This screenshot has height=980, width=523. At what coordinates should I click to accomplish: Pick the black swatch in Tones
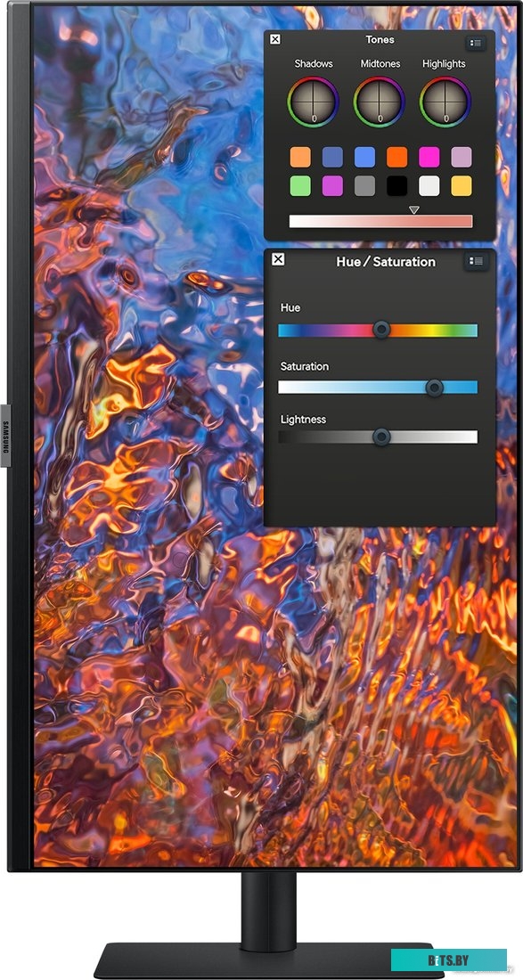point(396,185)
